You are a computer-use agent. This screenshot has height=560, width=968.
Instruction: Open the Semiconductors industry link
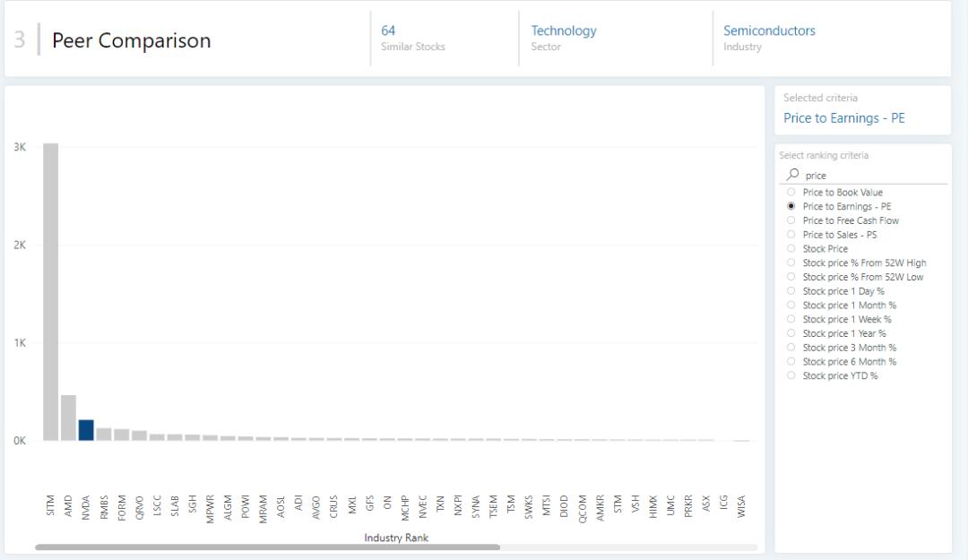point(769,30)
